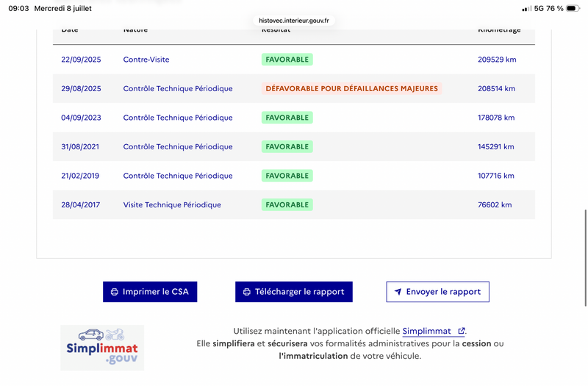Click the printer icon in Télécharger le rapport
This screenshot has width=588, height=386.
tap(247, 292)
